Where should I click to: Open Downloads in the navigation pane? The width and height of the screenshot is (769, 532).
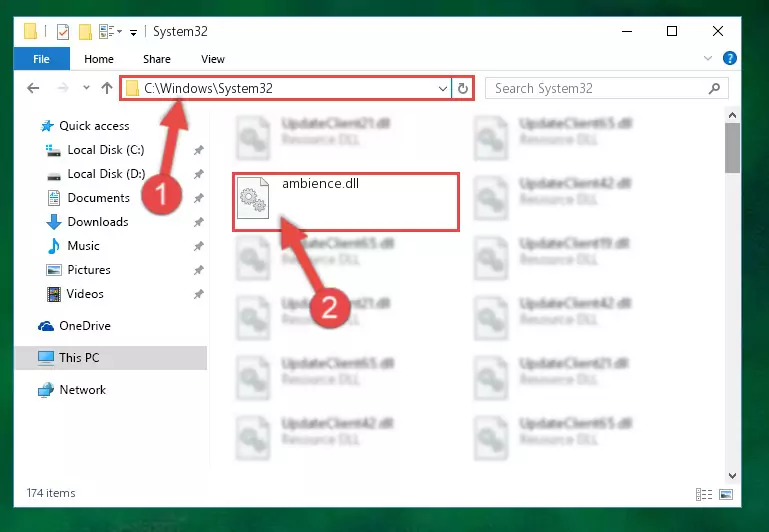[98, 222]
